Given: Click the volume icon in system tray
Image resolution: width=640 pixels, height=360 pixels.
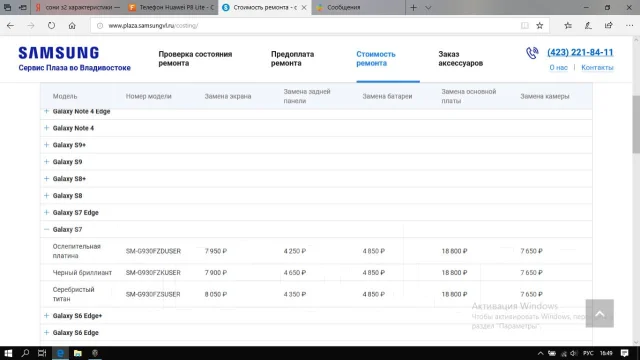Looking at the screenshot, I should point(574,353).
